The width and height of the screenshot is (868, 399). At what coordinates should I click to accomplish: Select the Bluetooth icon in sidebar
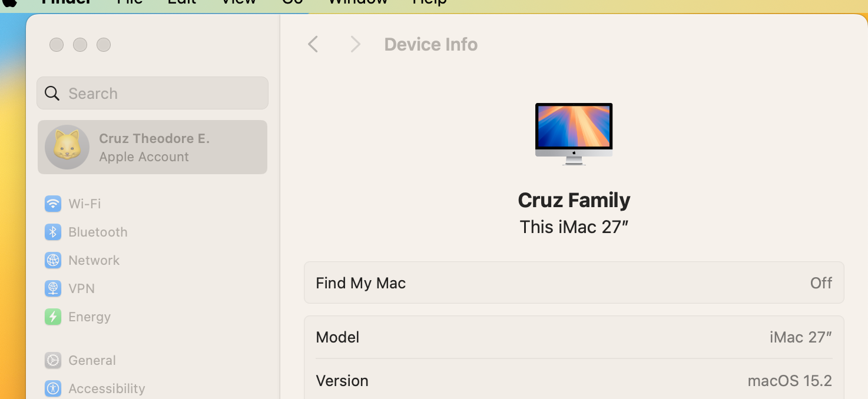[x=53, y=232]
